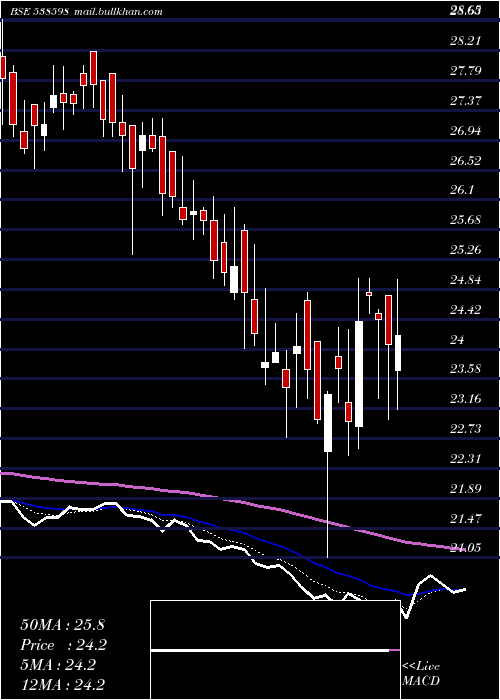Screen dimensions: 500x700
Task: Select the 25.68 price axis label
Action: point(465,220)
